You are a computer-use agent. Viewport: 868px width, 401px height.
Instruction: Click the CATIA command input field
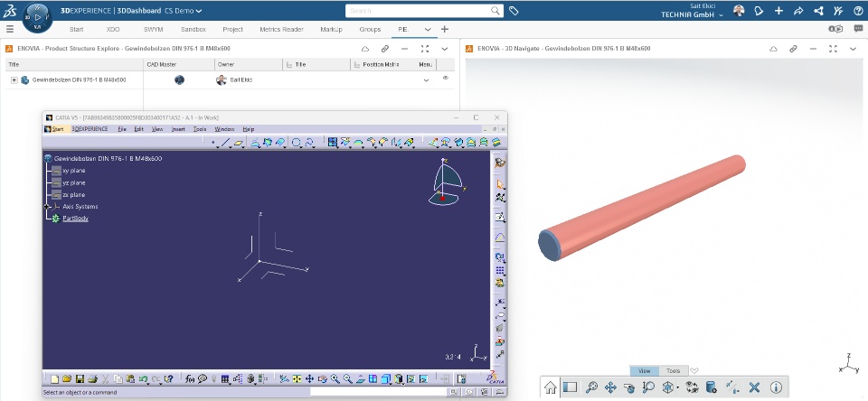point(378,392)
